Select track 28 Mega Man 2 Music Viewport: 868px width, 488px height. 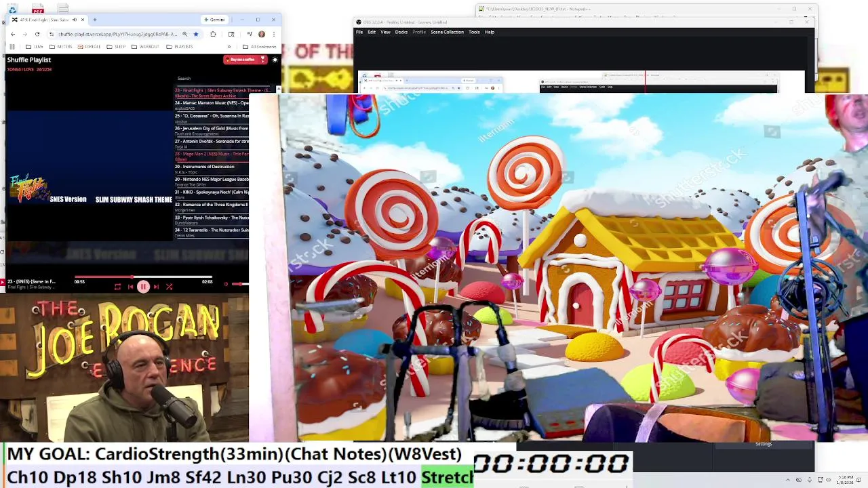pos(212,156)
